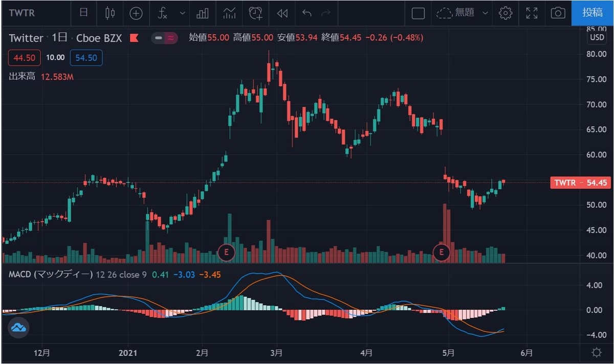This screenshot has width=614, height=364.
Task: Click the TradingView cloud logo icon
Action: (x=19, y=328)
